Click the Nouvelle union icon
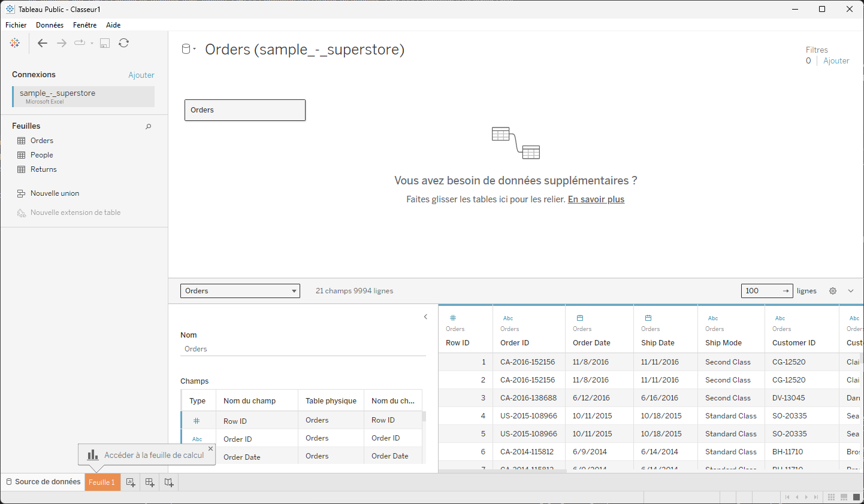This screenshot has width=864, height=504. coord(22,193)
